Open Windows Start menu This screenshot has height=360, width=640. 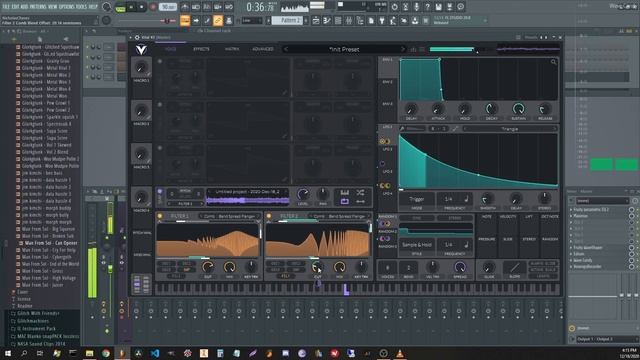7,353
